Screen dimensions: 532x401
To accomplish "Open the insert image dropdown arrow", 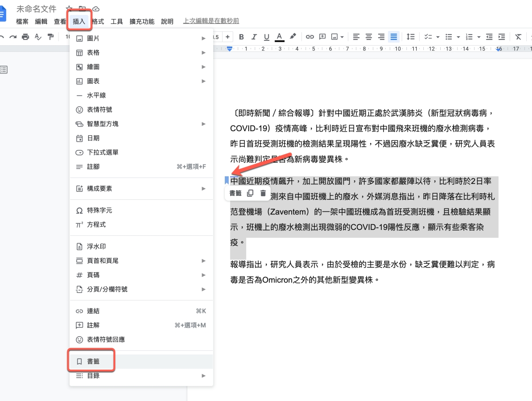I will pos(342,37).
